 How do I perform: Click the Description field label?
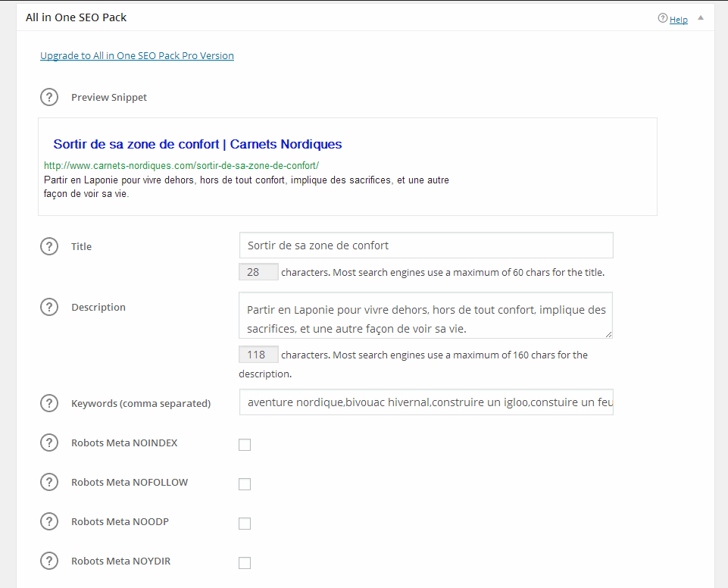98,308
